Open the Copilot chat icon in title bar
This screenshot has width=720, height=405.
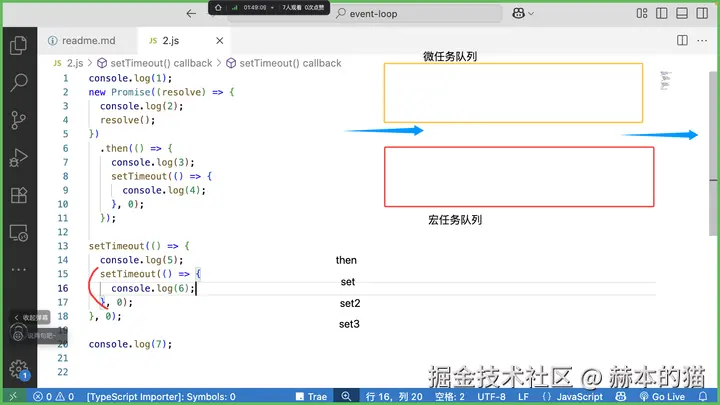518,13
